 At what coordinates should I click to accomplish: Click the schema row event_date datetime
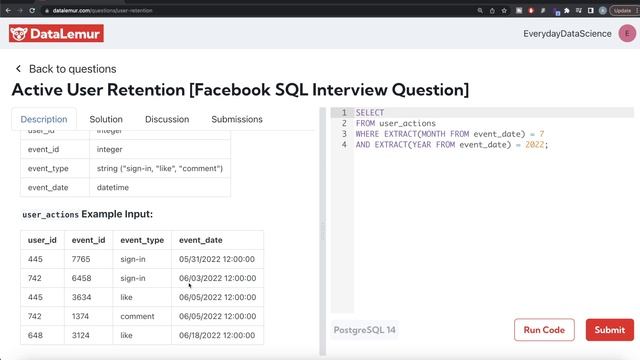click(x=125, y=188)
